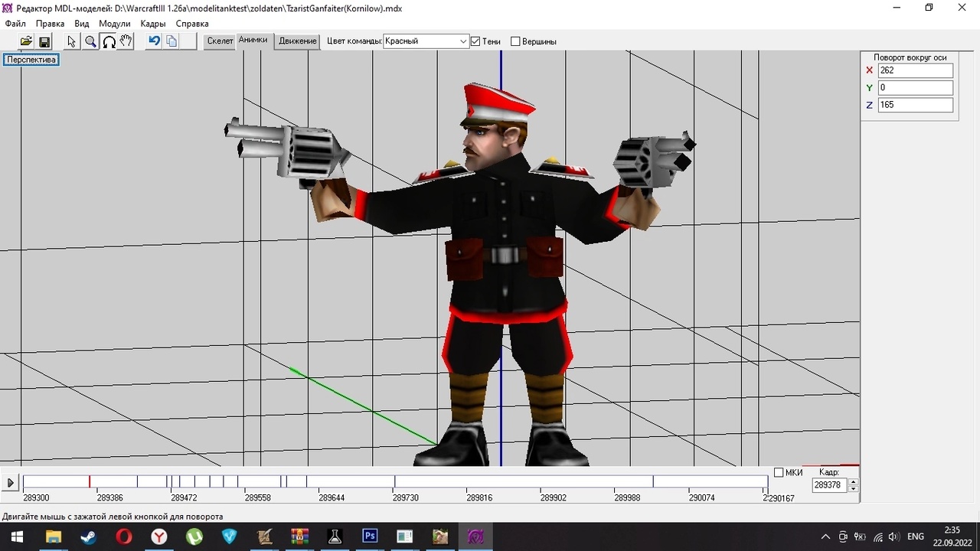The image size is (980, 551).
Task: Select the arrow pointer tool
Action: pyautogui.click(x=72, y=41)
